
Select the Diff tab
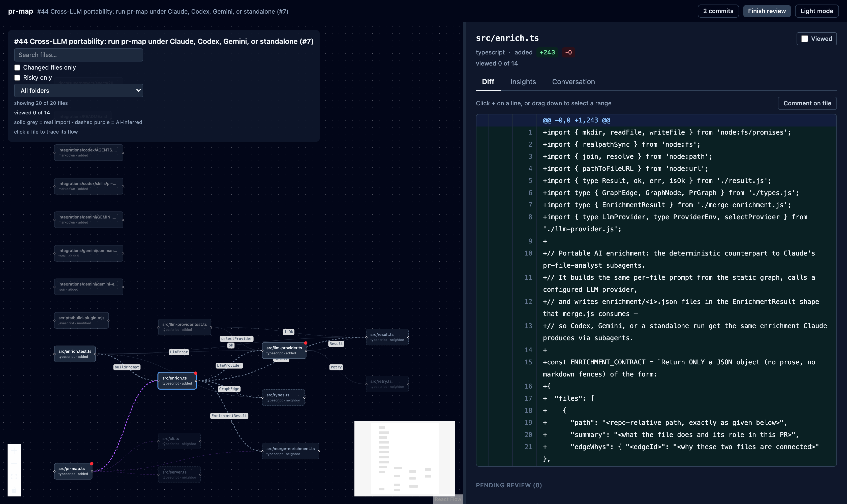488,82
